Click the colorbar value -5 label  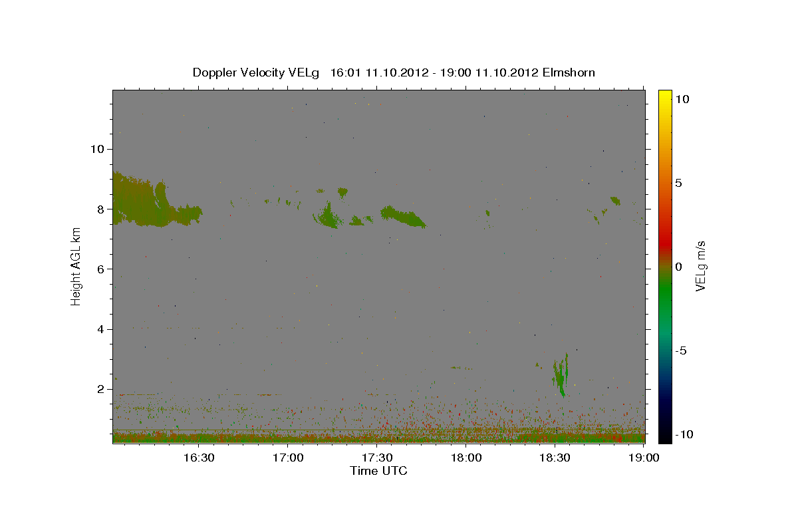coord(681,350)
